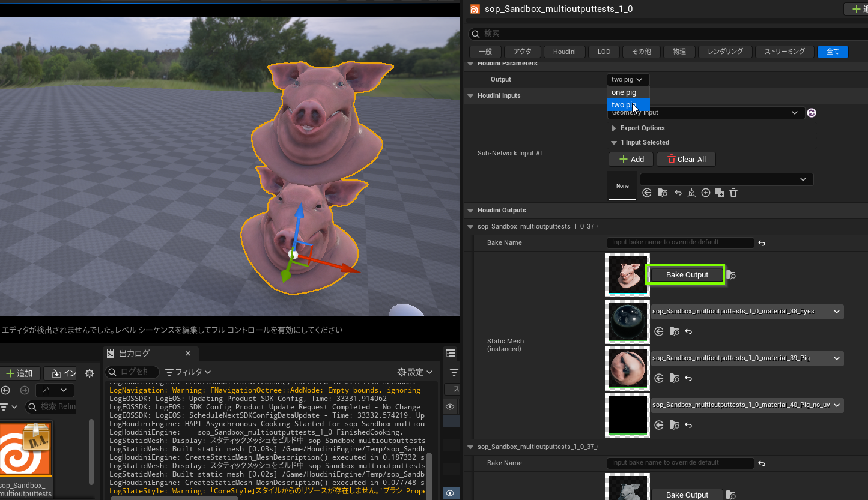Choose the 'one pig' output option
This screenshot has width=868, height=500.
624,92
